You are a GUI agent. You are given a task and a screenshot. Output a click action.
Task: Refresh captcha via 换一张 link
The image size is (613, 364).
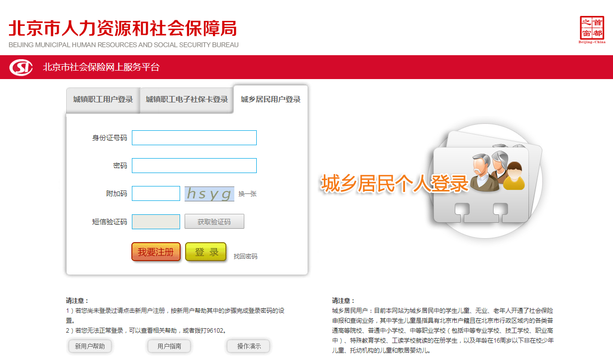[x=247, y=194]
